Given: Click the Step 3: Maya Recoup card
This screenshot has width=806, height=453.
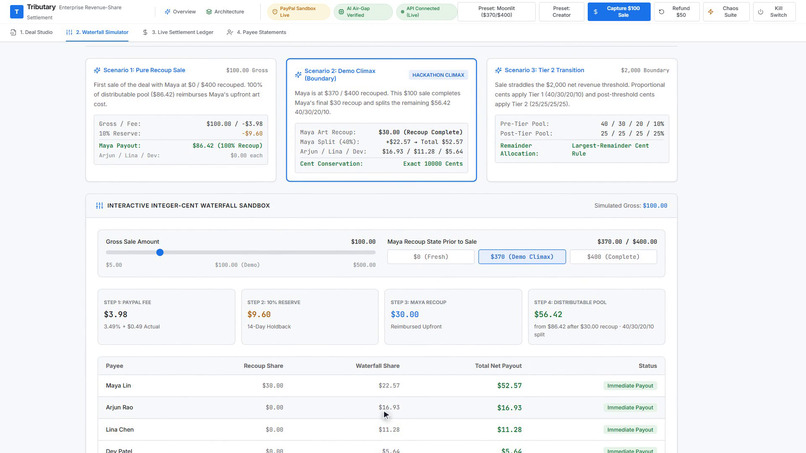Looking at the screenshot, I should pyautogui.click(x=453, y=317).
